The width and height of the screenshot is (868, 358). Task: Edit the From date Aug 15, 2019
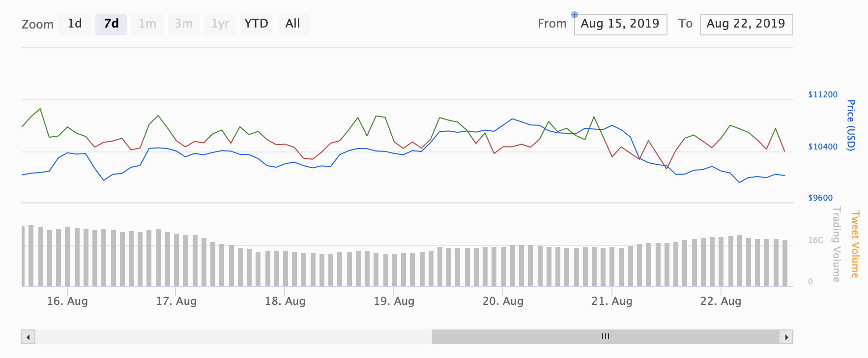coord(620,24)
